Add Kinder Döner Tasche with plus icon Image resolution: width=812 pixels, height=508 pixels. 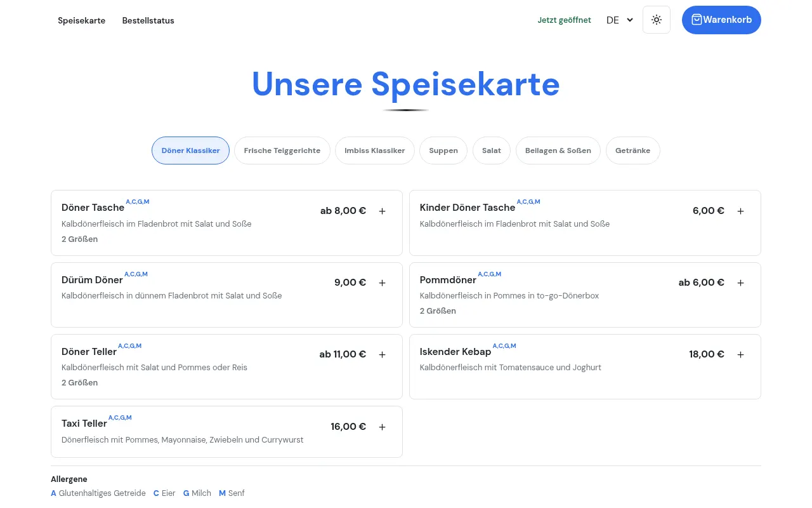pyautogui.click(x=740, y=211)
